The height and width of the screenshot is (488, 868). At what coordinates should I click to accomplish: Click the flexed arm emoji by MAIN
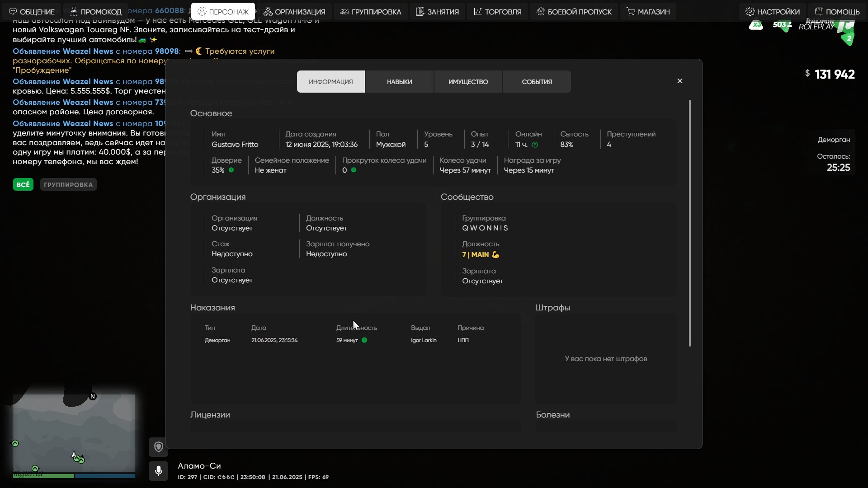[495, 254]
